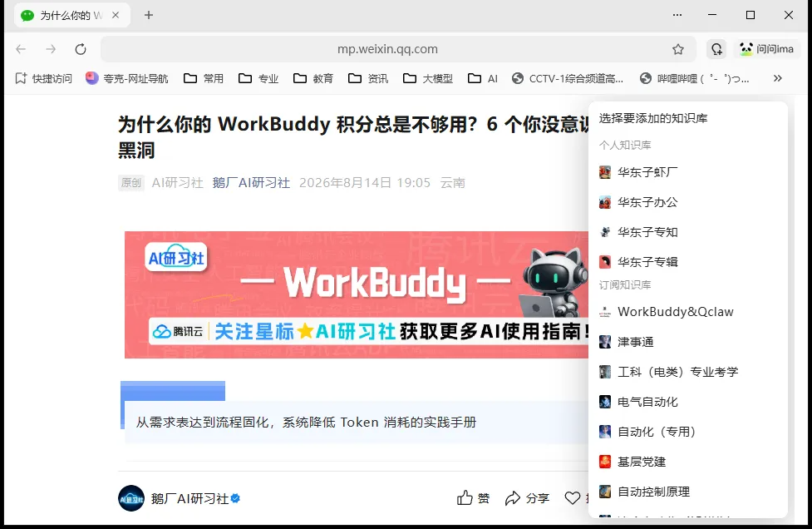812x529 pixels.
Task: Click the WorkBuddy banner image
Action: 357,294
